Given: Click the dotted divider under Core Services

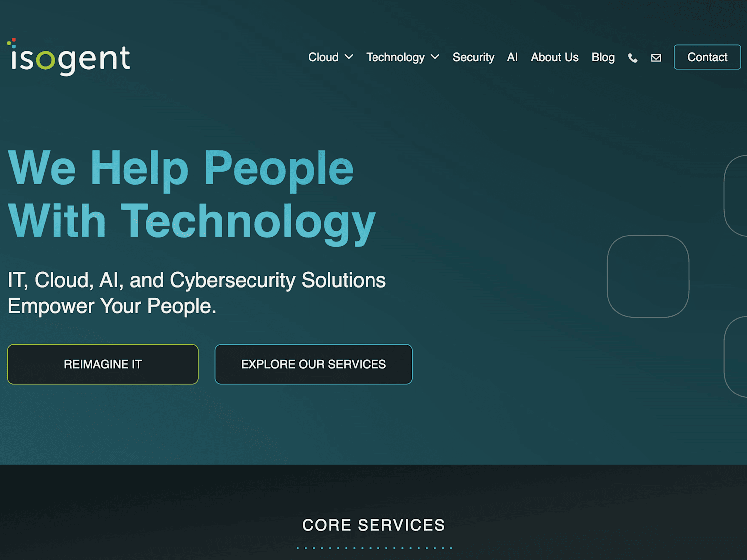Looking at the screenshot, I should click(x=374, y=548).
